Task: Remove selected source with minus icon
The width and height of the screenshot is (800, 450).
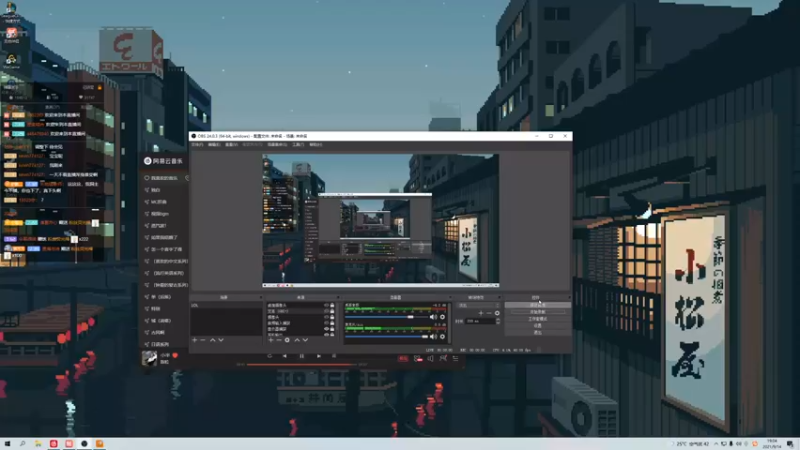Action: click(x=279, y=340)
